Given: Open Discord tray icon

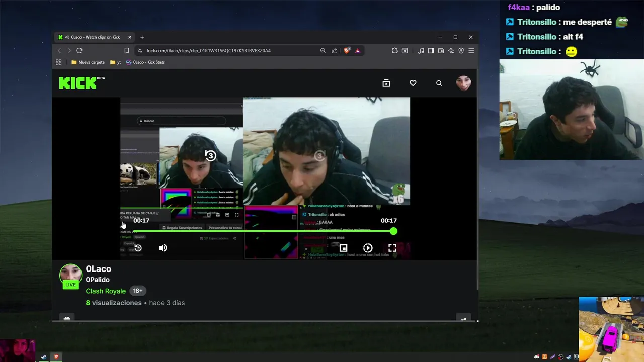Looking at the screenshot, I should coord(537,357).
